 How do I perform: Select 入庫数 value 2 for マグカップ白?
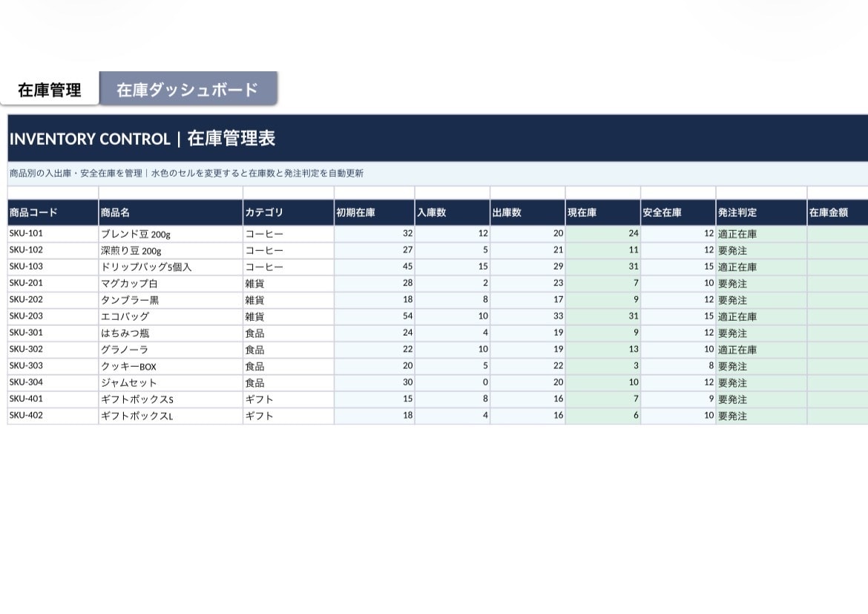[453, 284]
